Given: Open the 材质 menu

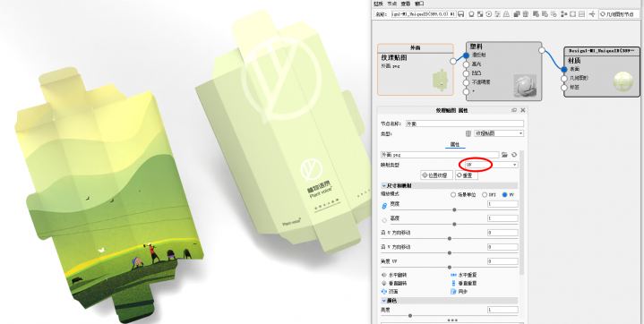Looking at the screenshot, I should coord(378,4).
